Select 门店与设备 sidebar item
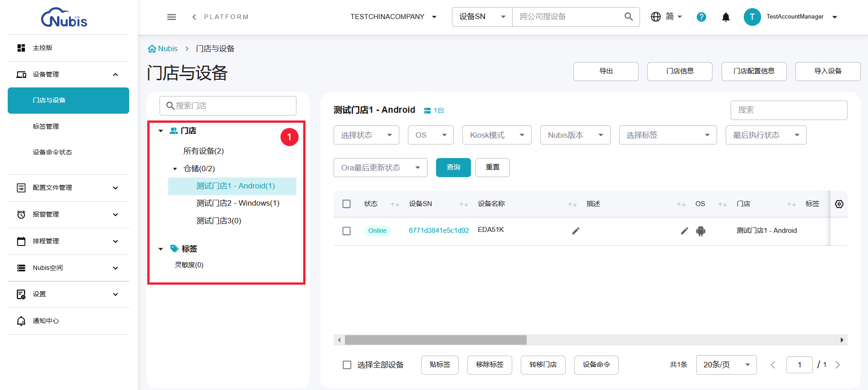 pyautogui.click(x=68, y=101)
